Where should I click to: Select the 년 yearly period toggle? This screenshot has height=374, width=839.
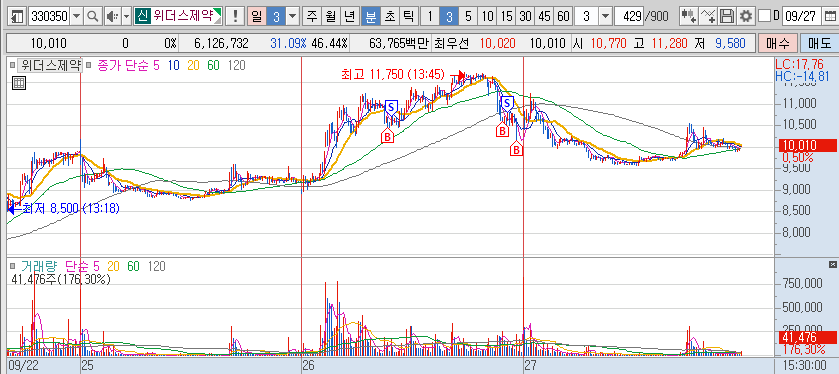tap(349, 17)
